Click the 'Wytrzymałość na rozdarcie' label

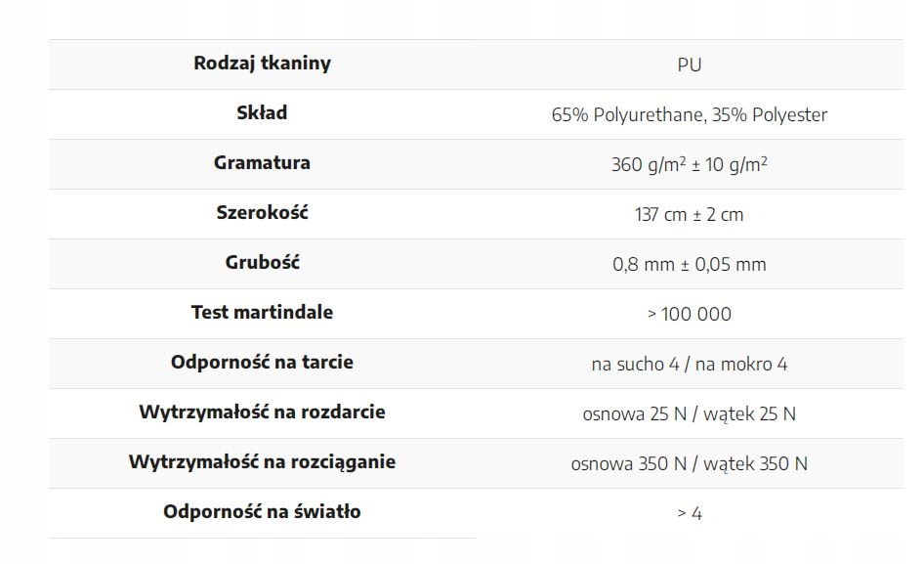[x=262, y=412]
